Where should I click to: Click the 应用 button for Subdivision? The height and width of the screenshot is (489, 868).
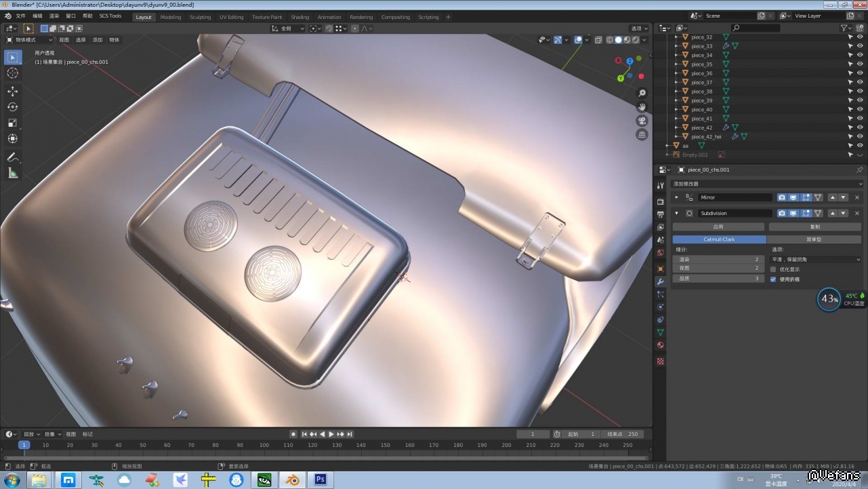[x=718, y=227]
